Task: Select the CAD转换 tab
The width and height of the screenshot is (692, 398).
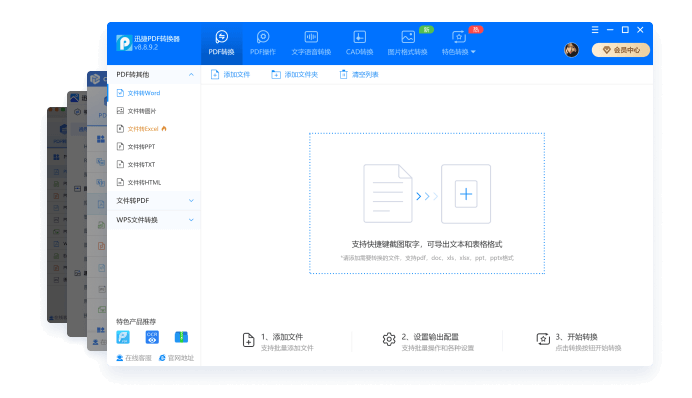Action: tap(359, 43)
